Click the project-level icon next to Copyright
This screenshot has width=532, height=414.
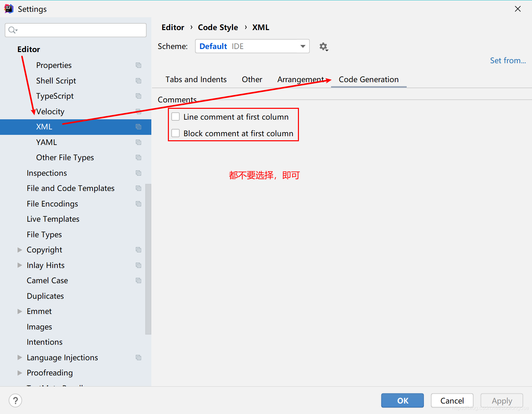pos(138,250)
